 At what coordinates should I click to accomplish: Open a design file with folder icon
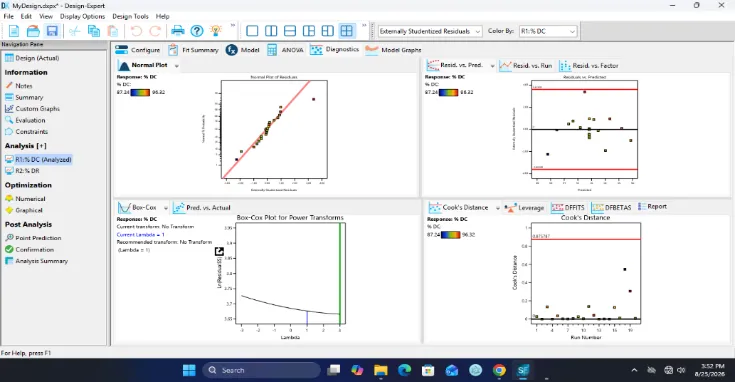33,31
